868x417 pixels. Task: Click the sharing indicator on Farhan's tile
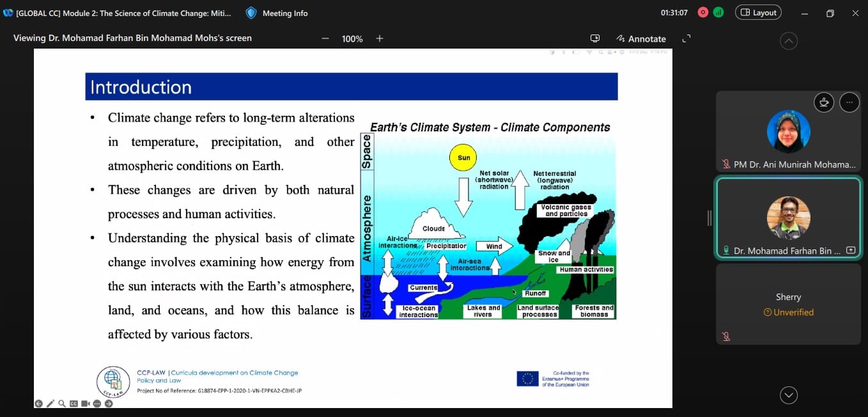point(851,251)
